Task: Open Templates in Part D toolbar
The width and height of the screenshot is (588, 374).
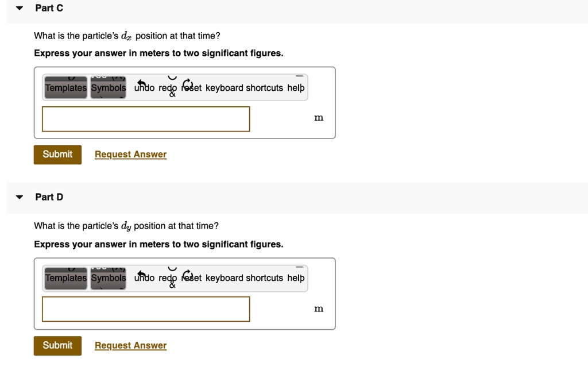Action: pos(66,278)
